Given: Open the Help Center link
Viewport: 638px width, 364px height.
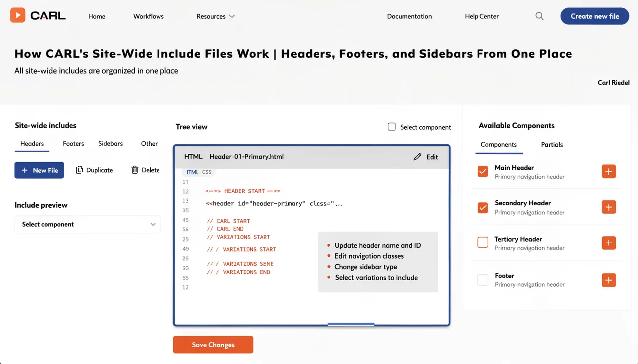Looking at the screenshot, I should 481,16.
